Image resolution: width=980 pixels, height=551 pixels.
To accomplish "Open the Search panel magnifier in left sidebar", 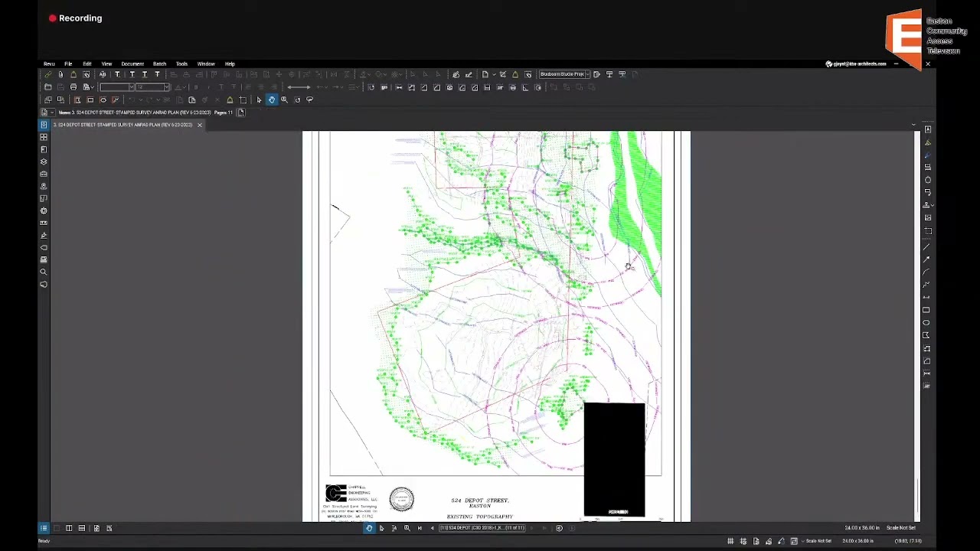I will pos(44,272).
